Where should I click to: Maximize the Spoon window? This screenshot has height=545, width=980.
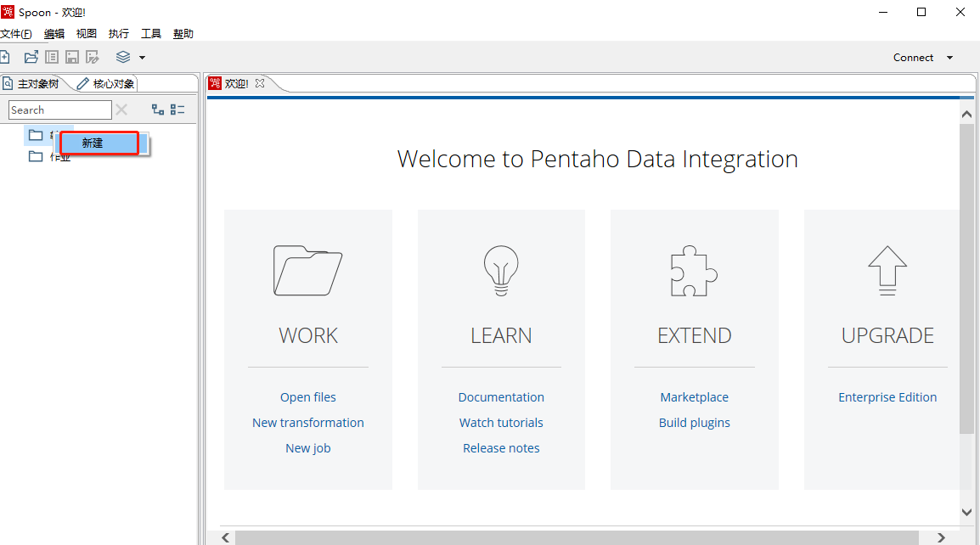(x=921, y=12)
